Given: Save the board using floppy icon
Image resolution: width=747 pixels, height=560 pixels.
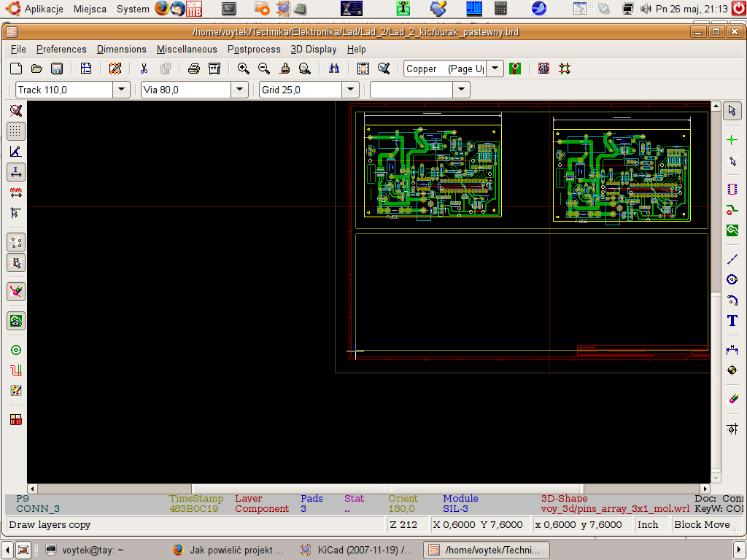Looking at the screenshot, I should coord(57,69).
